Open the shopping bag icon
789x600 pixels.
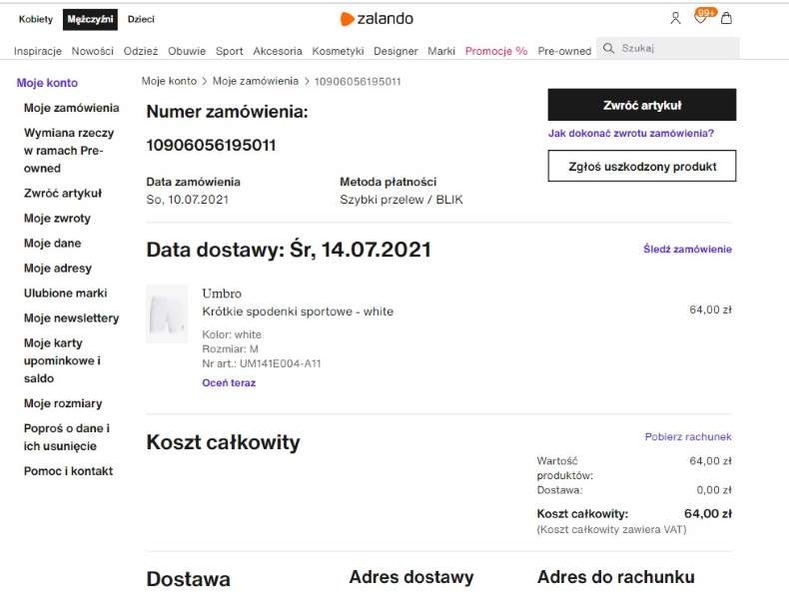tap(726, 18)
